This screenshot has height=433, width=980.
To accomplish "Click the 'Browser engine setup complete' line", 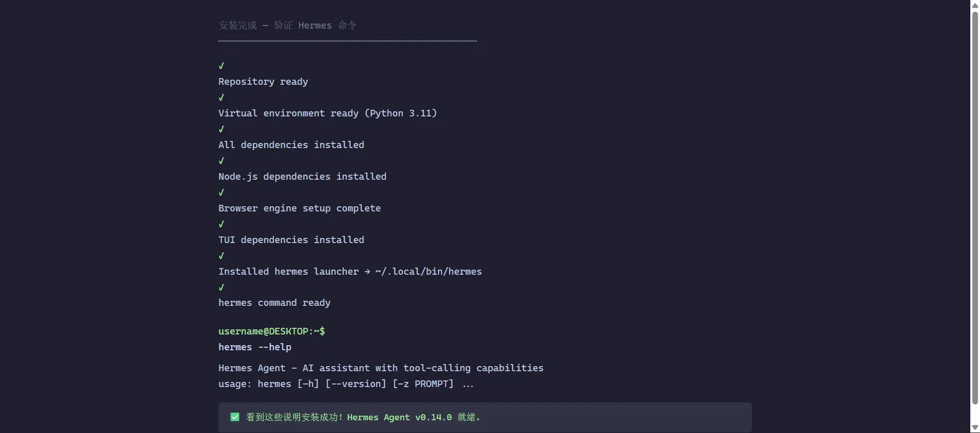I will 299,208.
